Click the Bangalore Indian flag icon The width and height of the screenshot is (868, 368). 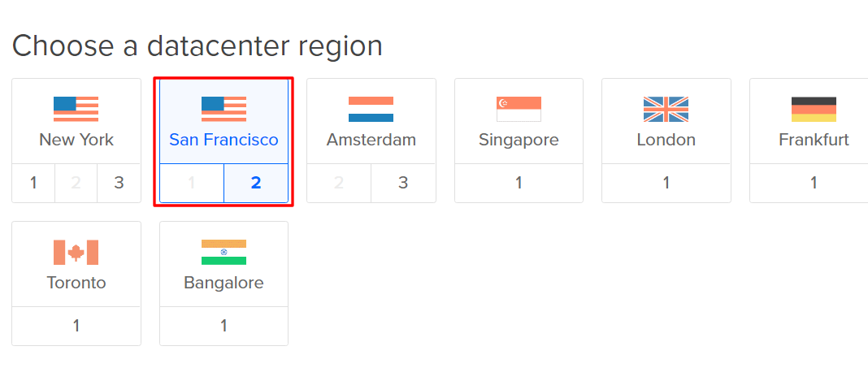[x=224, y=252]
